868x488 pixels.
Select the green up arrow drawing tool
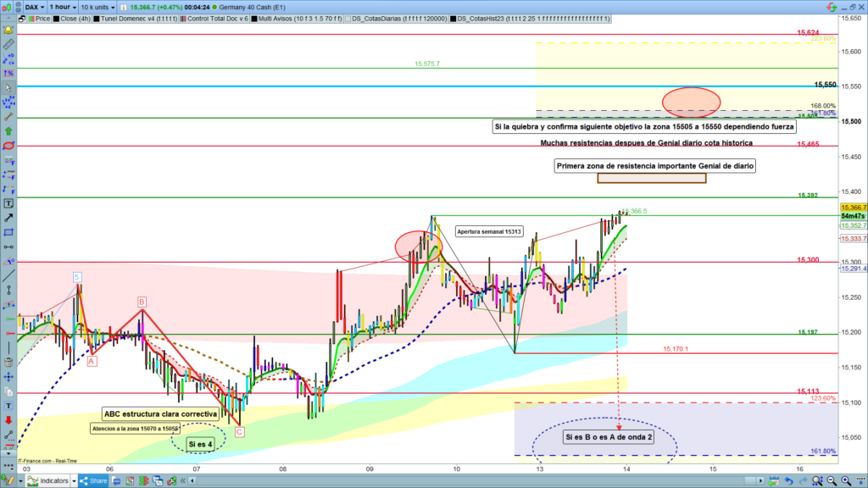(8, 131)
